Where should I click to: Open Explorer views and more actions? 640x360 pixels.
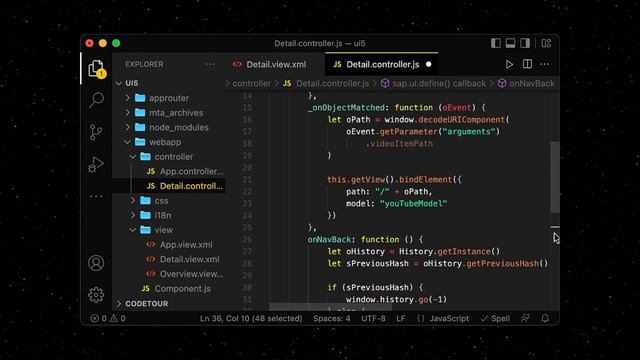[x=210, y=64]
